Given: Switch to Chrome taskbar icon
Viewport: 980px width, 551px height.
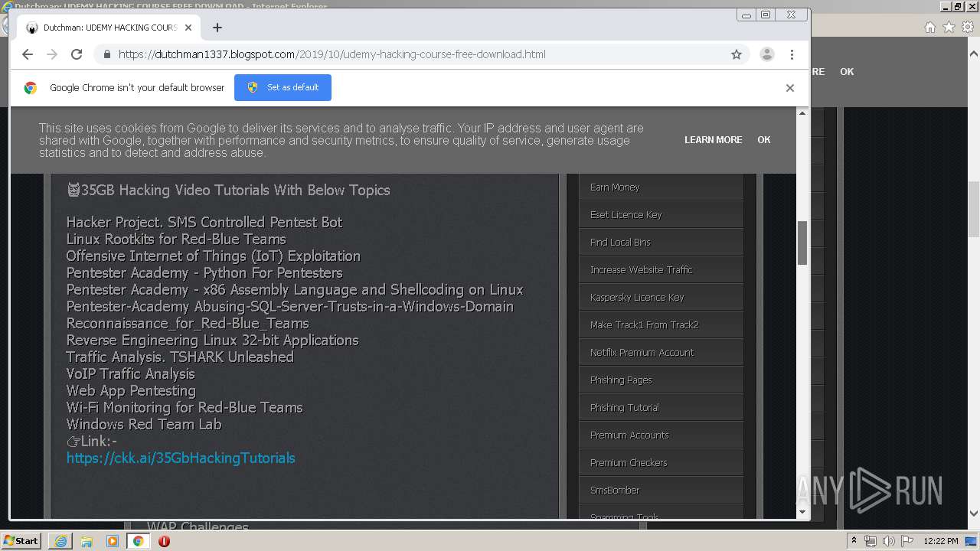Looking at the screenshot, I should click(x=138, y=541).
